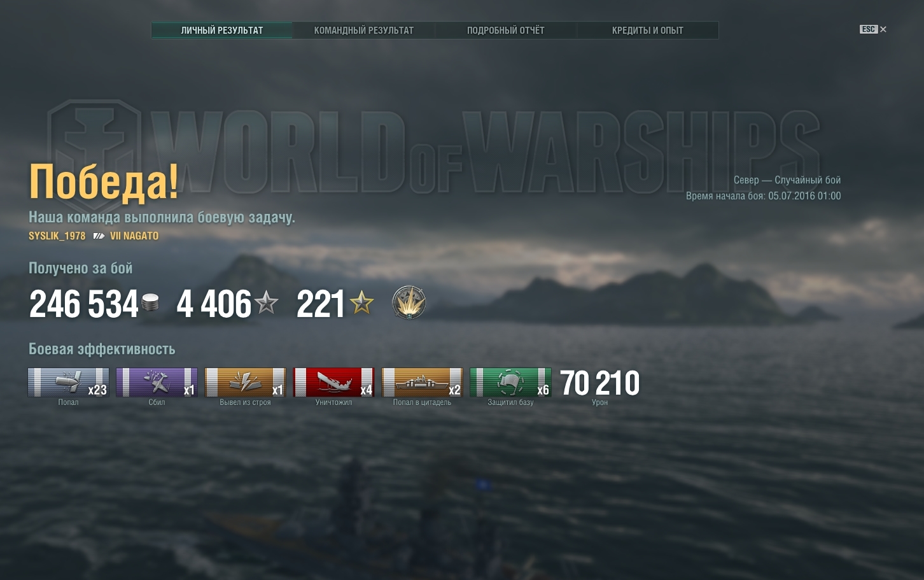Click the silver credits coin icon
This screenshot has height=580, width=924.
(x=150, y=303)
